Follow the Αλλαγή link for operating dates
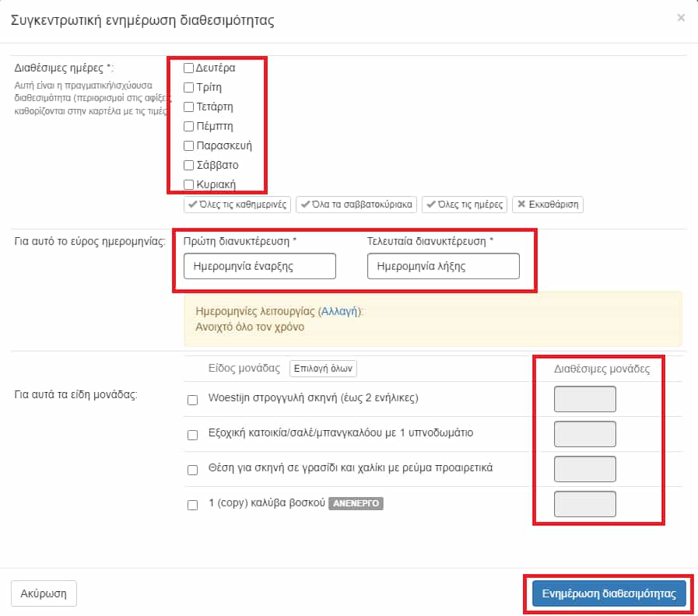Image resolution: width=698 pixels, height=616 pixels. [339, 311]
